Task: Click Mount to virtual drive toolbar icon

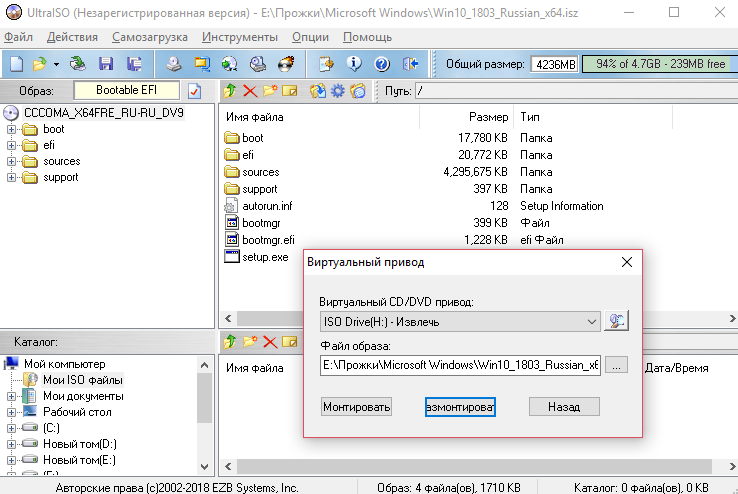Action: click(x=258, y=64)
